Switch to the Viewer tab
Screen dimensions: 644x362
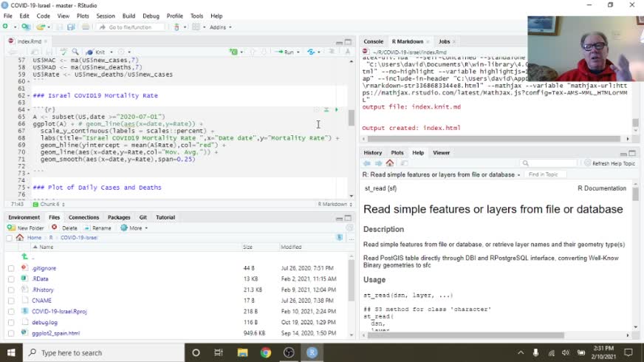tap(441, 153)
